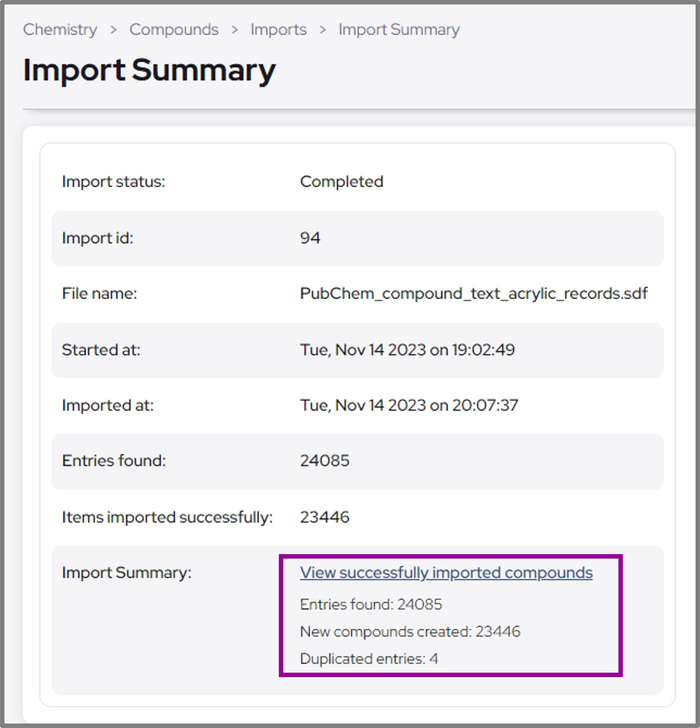The image size is (700, 728).
Task: Click the import id value 94
Action: 310,238
